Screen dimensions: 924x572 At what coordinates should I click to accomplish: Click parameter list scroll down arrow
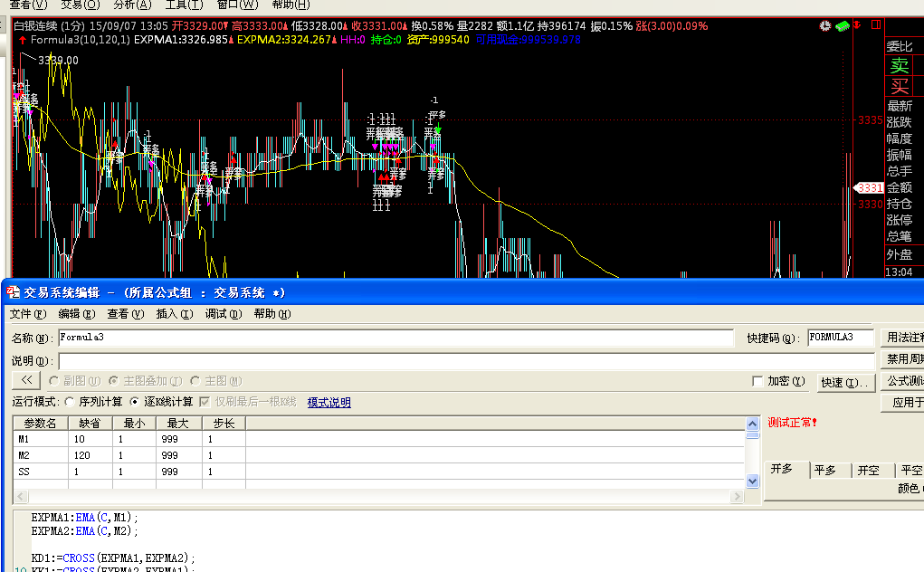[x=753, y=481]
